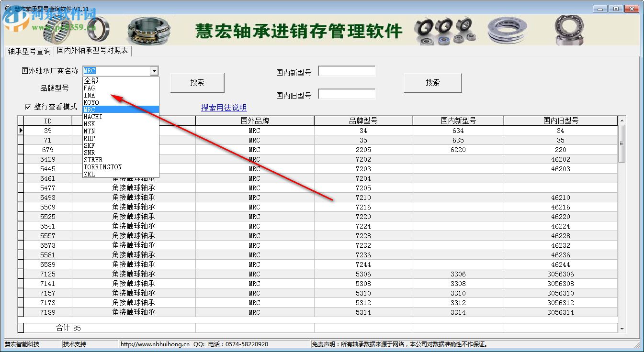This screenshot has width=644, height=352.
Task: Click the left 搜索 button
Action: pyautogui.click(x=197, y=82)
